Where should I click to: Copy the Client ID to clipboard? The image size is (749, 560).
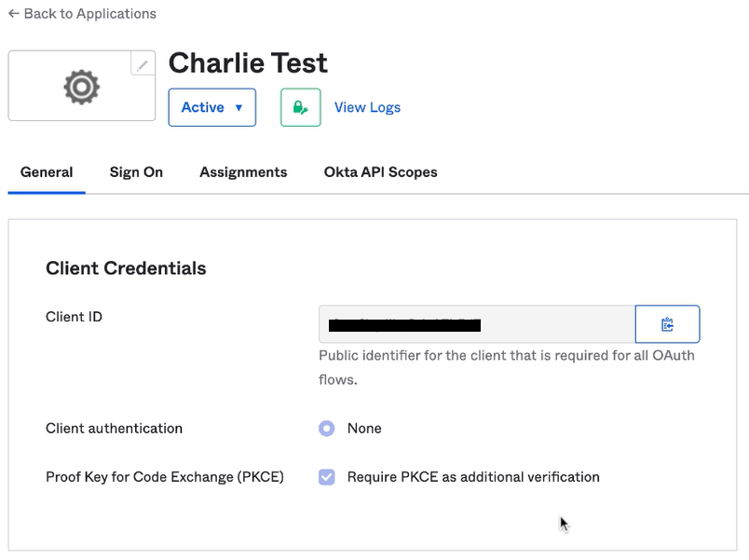[667, 324]
